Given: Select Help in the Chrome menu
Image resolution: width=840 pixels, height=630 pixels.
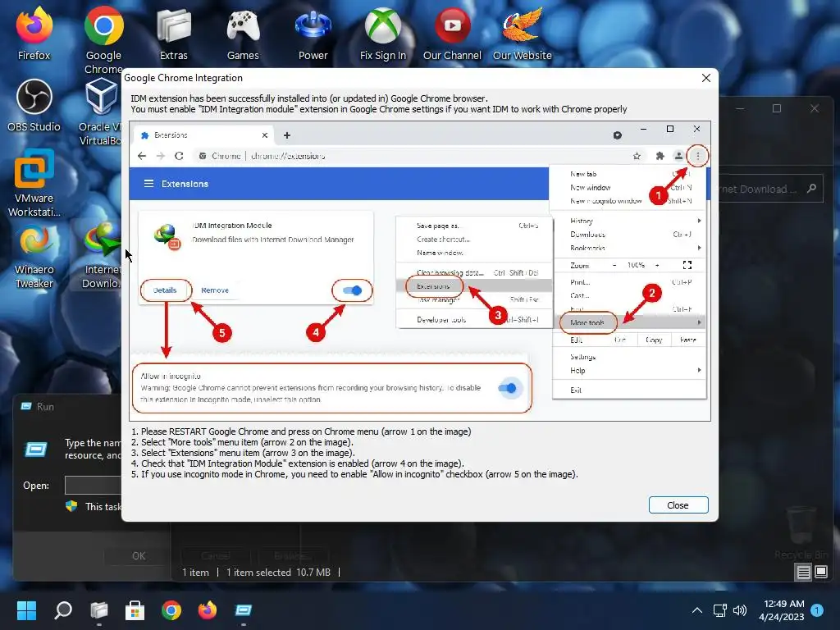Looking at the screenshot, I should [x=629, y=371].
